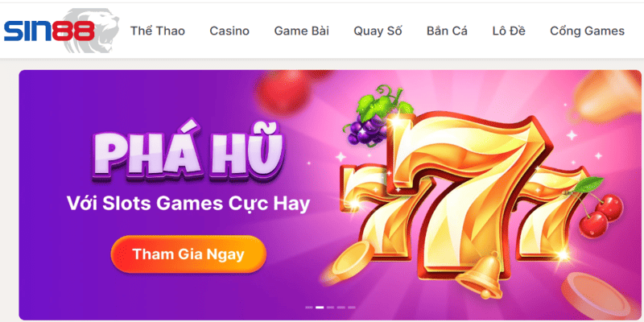Click the Tham Gia Ngay button
Image resolution: width=644 pixels, height=322 pixels.
188,254
